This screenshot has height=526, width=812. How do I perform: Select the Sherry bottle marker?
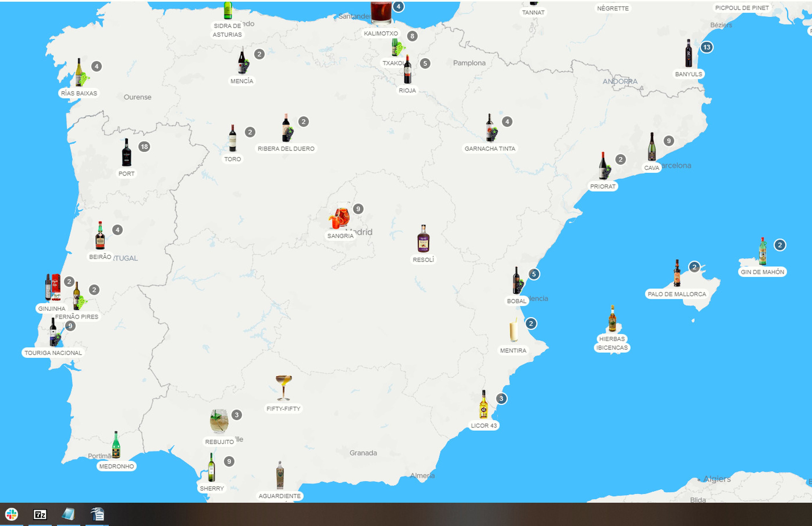coord(211,467)
